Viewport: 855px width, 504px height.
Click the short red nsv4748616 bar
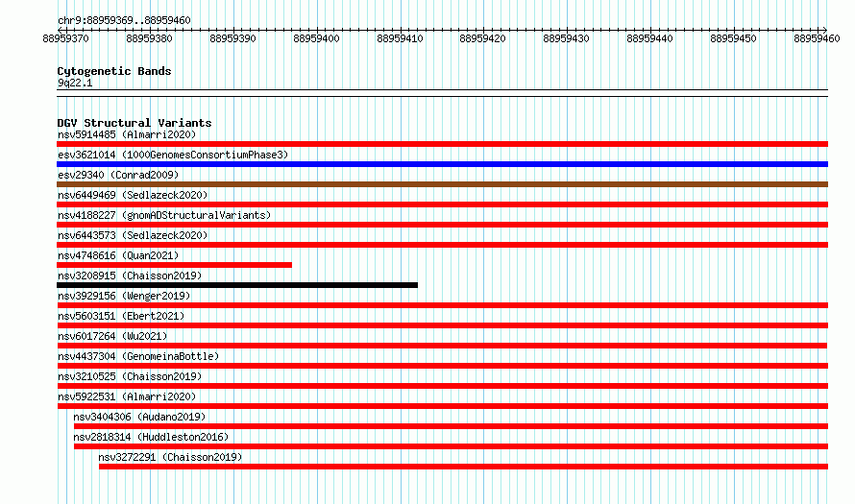coord(174,265)
